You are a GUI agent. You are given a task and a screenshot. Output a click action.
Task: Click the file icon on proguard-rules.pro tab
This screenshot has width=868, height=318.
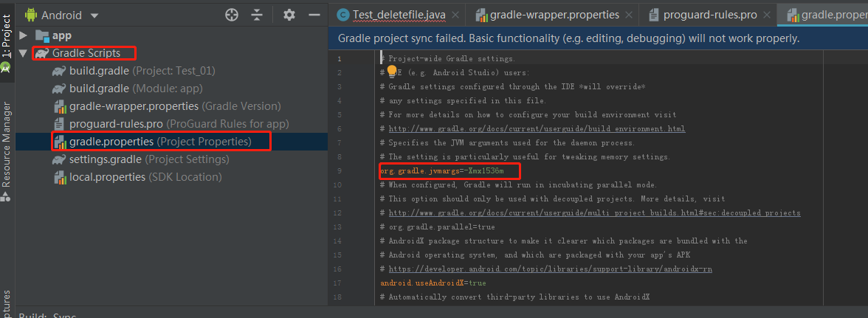coord(654,15)
